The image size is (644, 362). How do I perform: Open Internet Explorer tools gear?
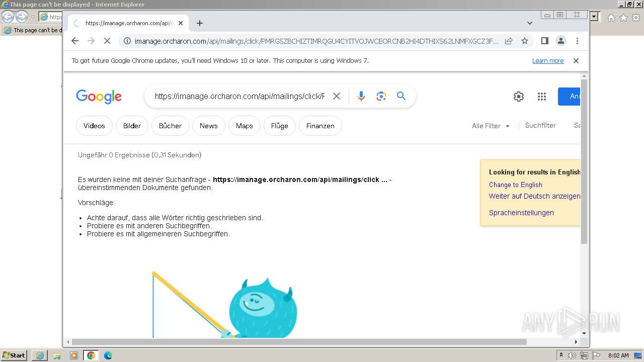coord(635,18)
